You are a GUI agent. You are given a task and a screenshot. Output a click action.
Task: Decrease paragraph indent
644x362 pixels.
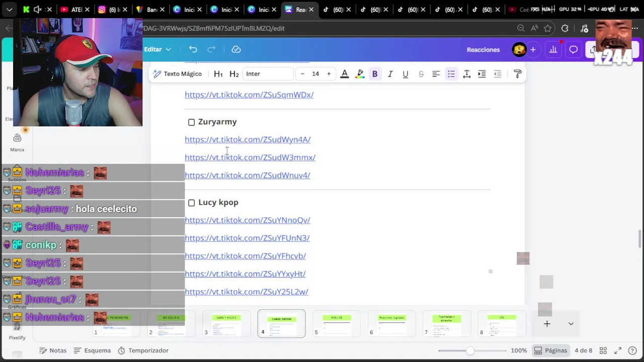click(x=498, y=74)
